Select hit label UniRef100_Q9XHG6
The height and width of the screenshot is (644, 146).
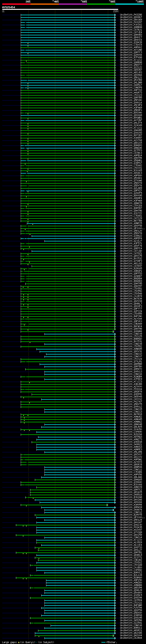131,75
